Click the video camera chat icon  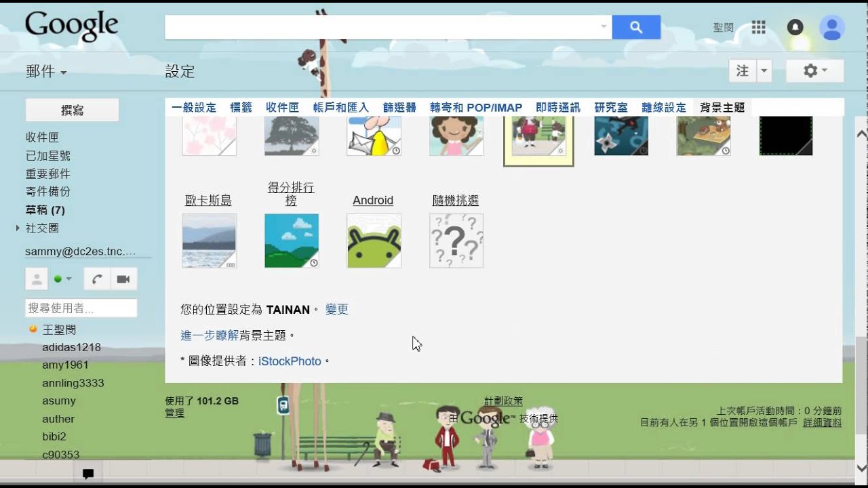[123, 279]
